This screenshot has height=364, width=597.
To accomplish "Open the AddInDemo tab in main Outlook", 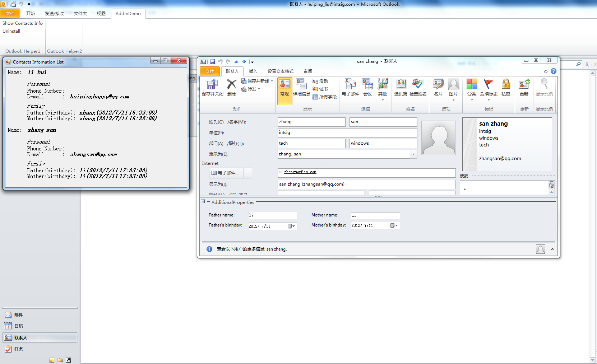I will point(128,14).
